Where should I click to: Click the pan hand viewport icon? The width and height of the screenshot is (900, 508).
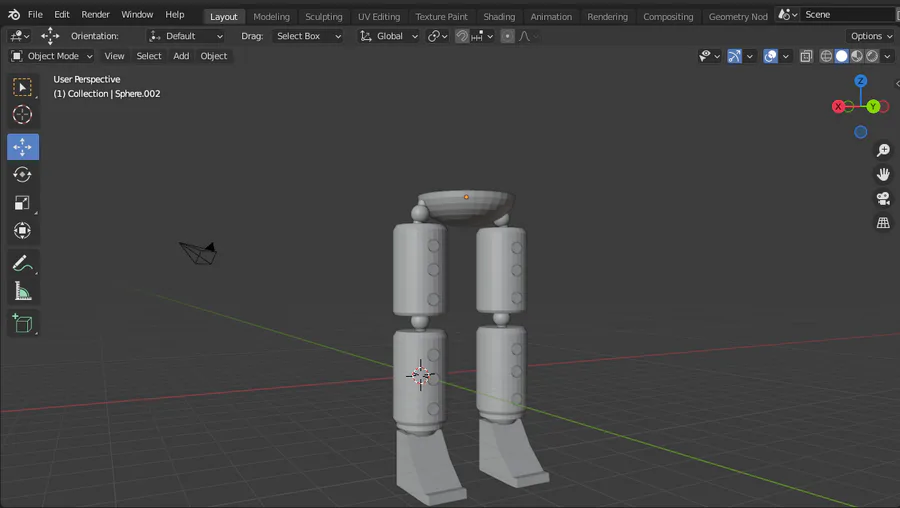[883, 174]
